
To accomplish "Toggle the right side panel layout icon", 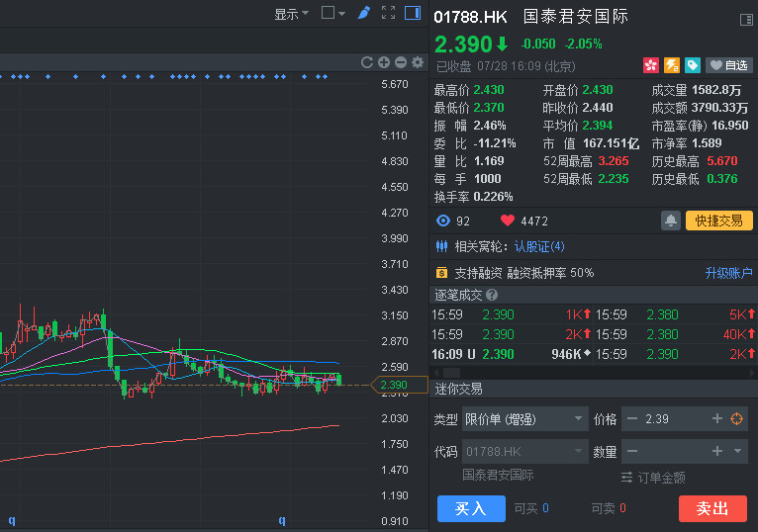I will 413,13.
